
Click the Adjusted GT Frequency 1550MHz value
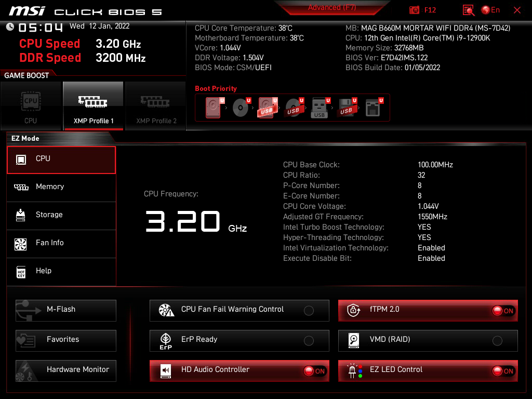[432, 217]
